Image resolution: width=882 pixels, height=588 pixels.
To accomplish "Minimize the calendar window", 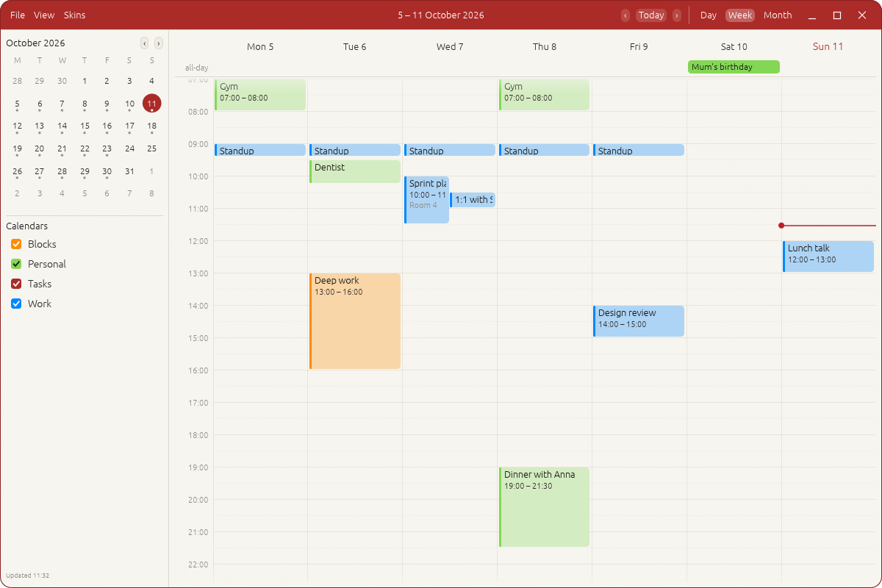I will (x=812, y=15).
